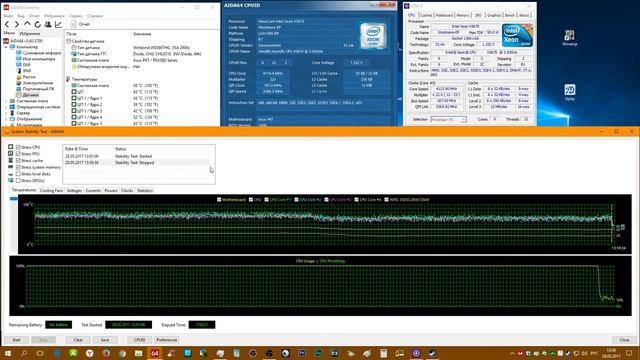Click AIDA64 Extreme graph chart toolbar icon
640x360 pixels.
click(58, 24)
